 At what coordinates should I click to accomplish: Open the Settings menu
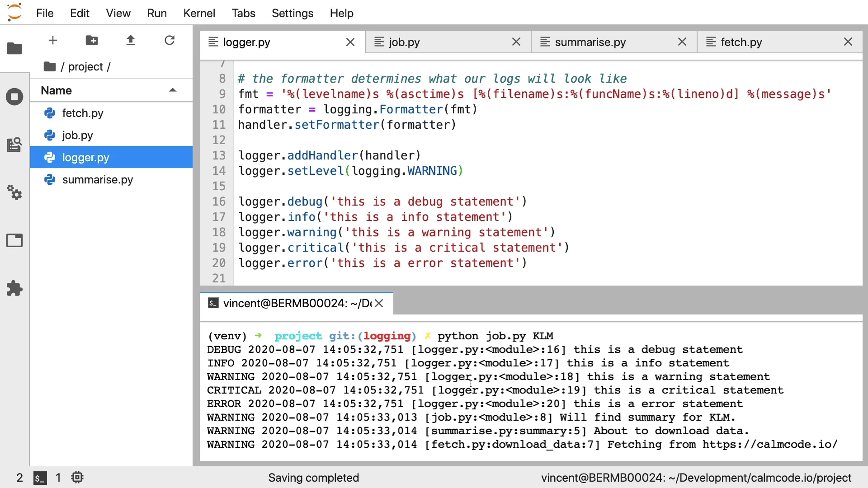292,13
